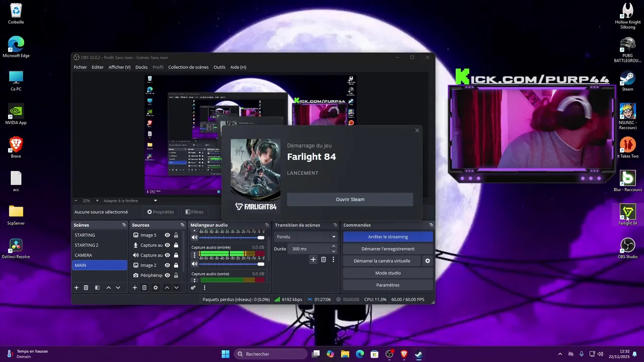Click Démarrer l'enregistrement button
Image resolution: width=644 pixels, height=362 pixels.
(x=388, y=249)
